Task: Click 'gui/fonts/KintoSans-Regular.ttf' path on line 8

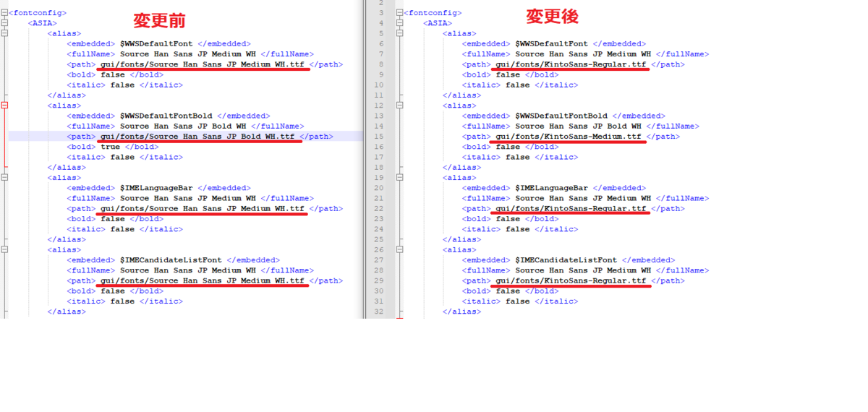Action: tap(571, 64)
